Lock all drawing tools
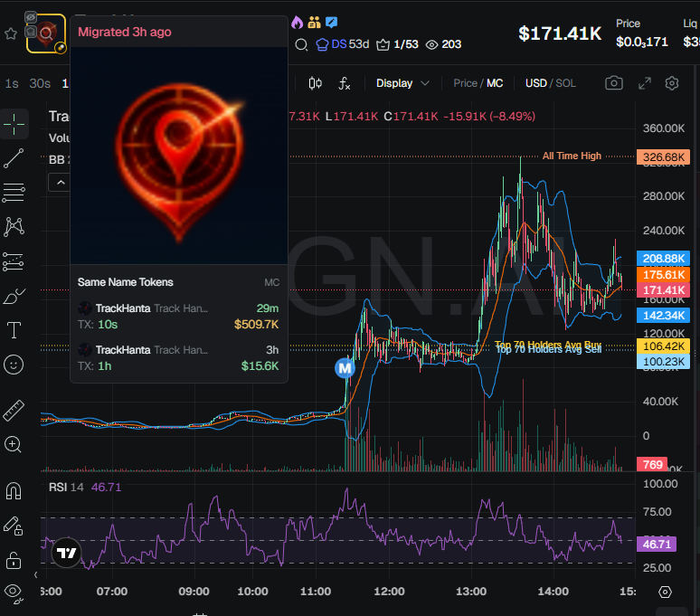The height and width of the screenshot is (616, 700). 14,560
